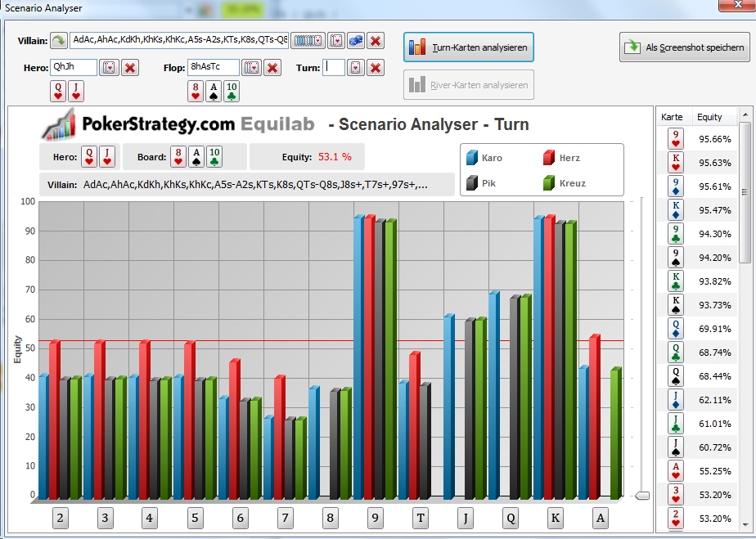Click the 2 rank button below chart
Image resolution: width=756 pixels, height=539 pixels.
(61, 519)
